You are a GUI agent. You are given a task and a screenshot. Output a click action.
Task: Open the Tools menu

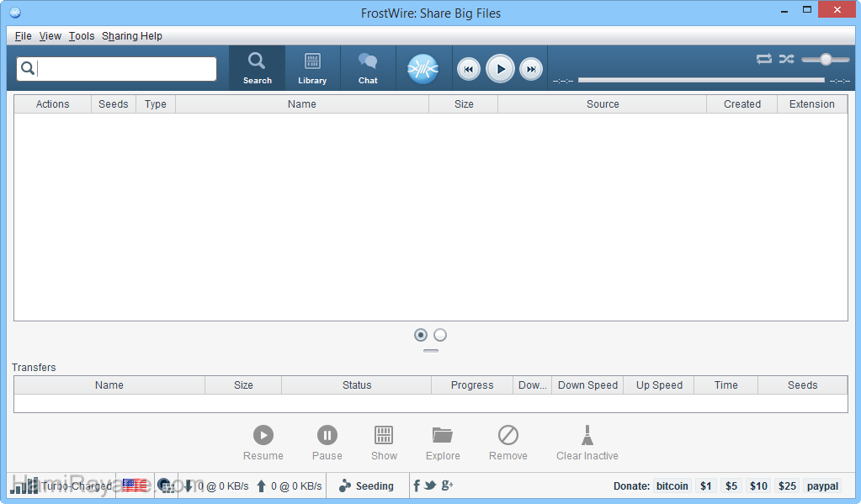click(x=82, y=36)
